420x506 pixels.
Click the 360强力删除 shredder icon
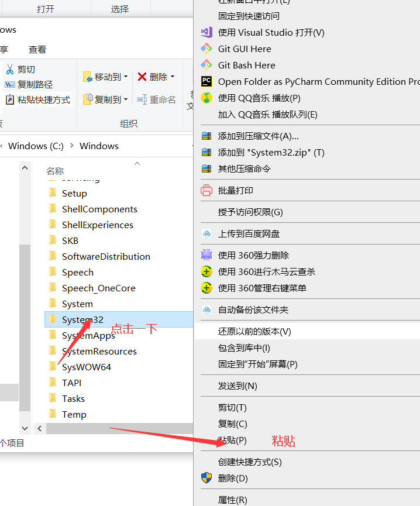tap(206, 255)
